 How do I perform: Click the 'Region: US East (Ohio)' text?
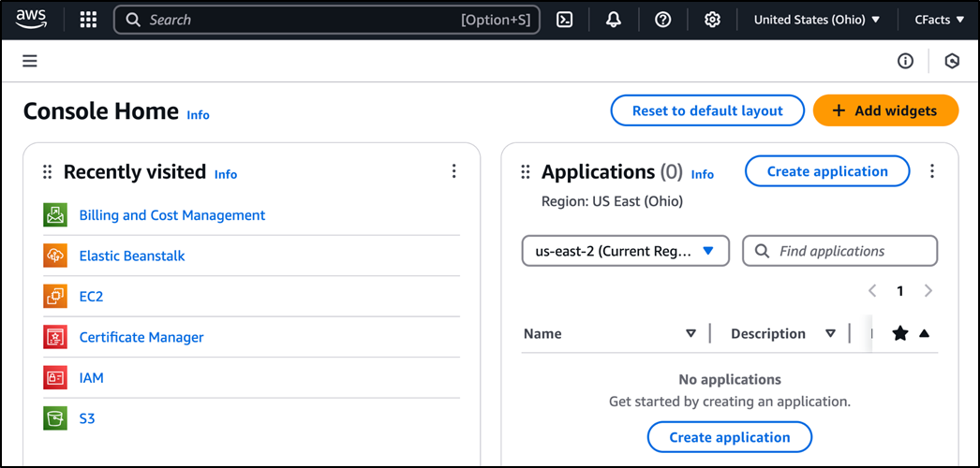click(612, 201)
